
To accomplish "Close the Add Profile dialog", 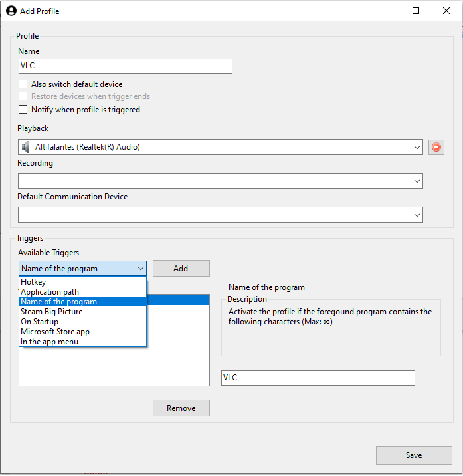I will [x=446, y=11].
